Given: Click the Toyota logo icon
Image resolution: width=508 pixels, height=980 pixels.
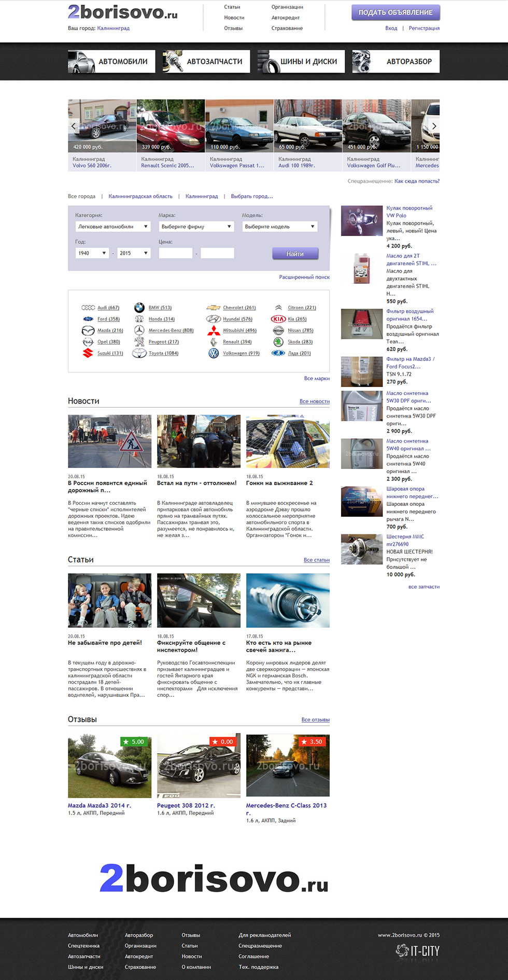Looking at the screenshot, I should [139, 353].
